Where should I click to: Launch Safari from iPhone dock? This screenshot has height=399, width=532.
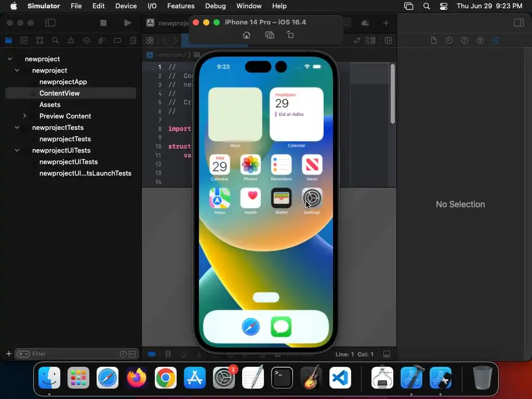(x=251, y=327)
